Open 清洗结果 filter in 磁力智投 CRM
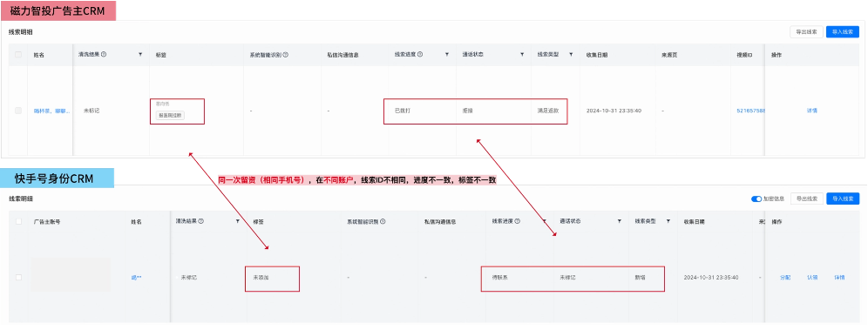This screenshot has height=330, width=868. click(140, 55)
